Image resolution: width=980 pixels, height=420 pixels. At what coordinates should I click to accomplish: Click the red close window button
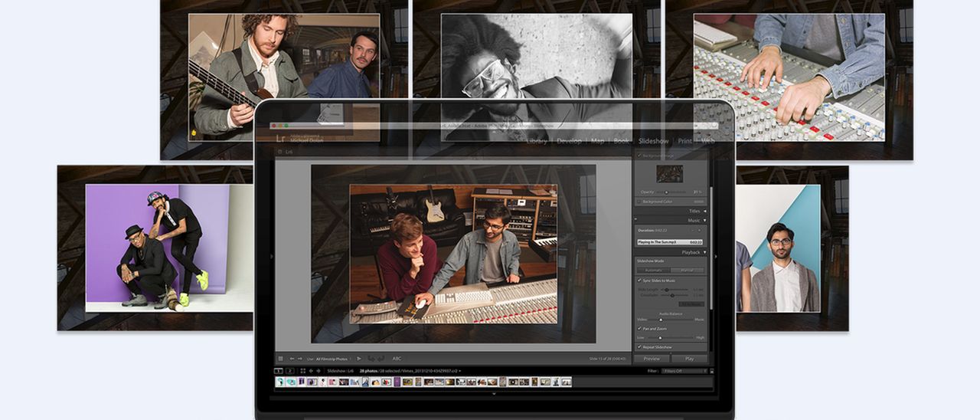tap(276, 125)
